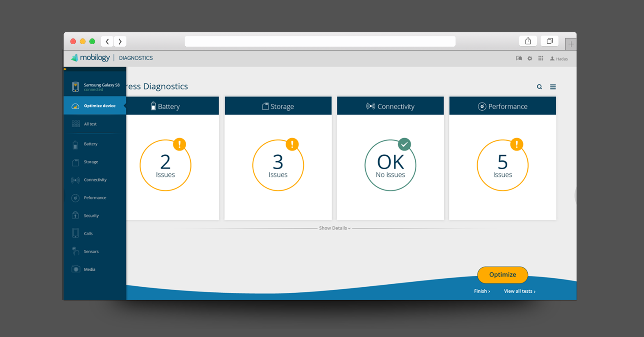Open a new tab with the plus button
The height and width of the screenshot is (337, 644).
[x=571, y=44]
